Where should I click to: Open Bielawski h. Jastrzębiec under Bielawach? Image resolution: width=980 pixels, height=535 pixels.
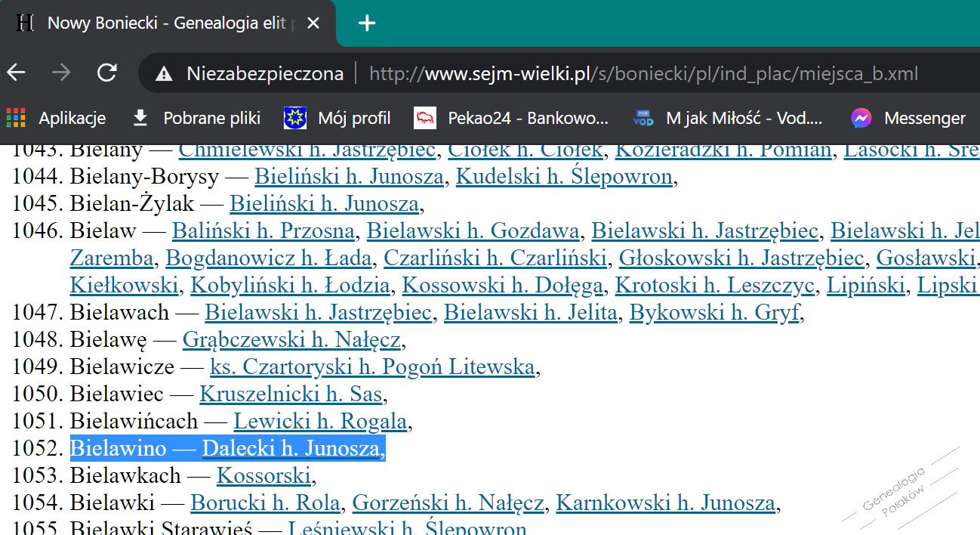[318, 313]
